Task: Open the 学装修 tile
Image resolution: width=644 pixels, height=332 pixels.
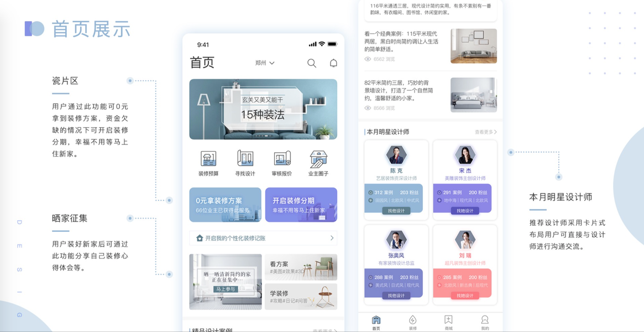Action: click(x=301, y=297)
